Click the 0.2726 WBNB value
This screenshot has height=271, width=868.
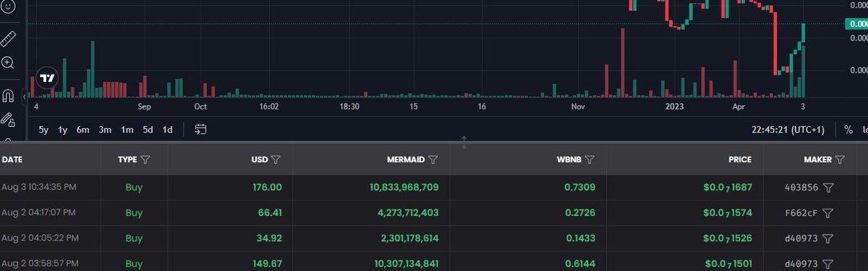coord(579,213)
